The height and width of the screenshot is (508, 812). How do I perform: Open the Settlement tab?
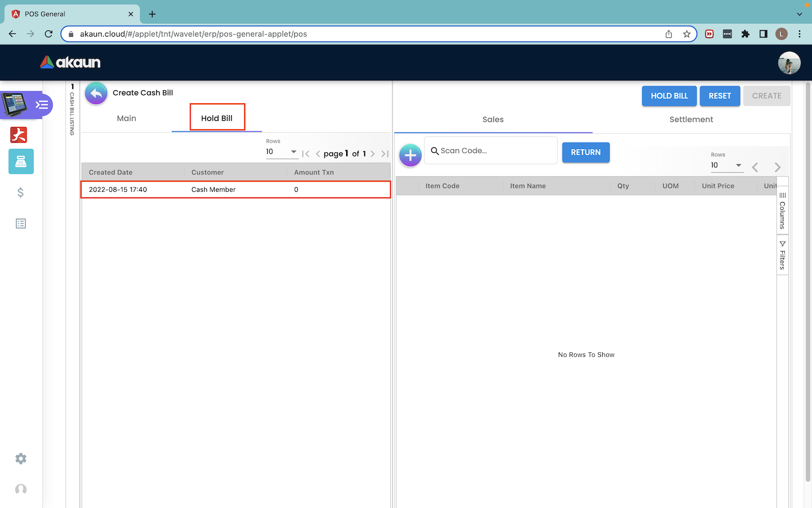point(691,120)
